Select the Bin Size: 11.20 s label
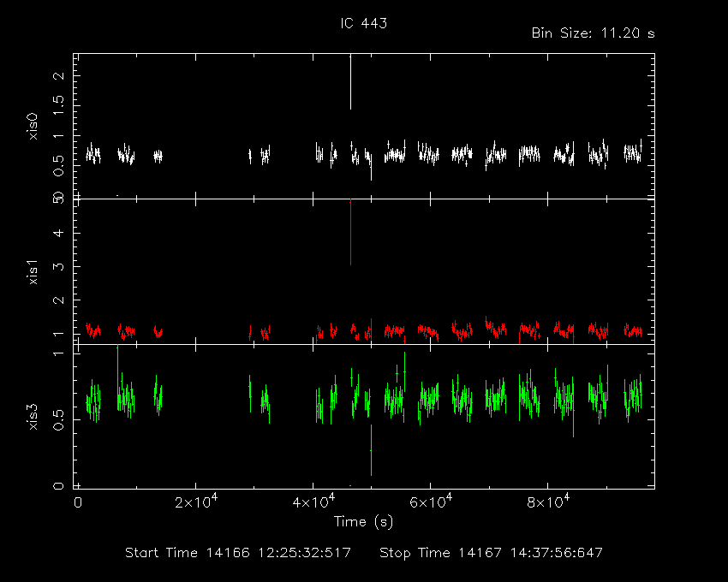 pyautogui.click(x=593, y=33)
